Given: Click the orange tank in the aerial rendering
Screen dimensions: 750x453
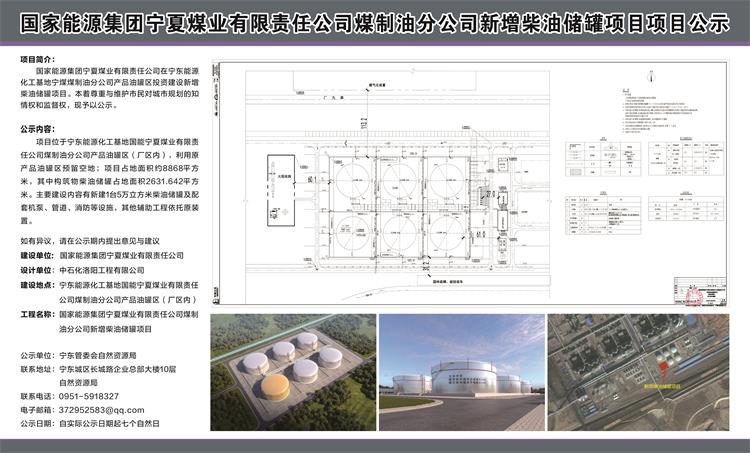Looking at the screenshot, I should [275, 387].
